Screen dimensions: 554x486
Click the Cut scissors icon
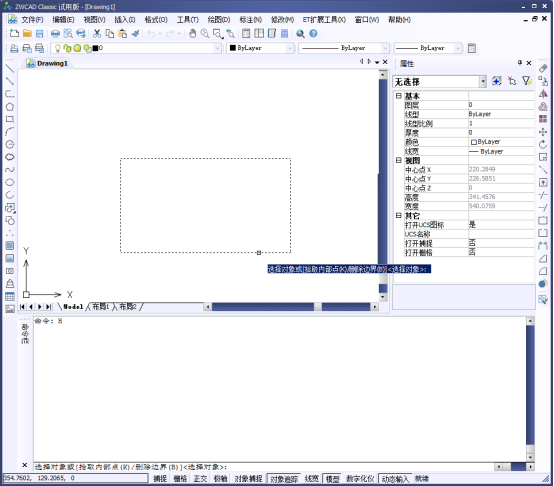coord(97,34)
